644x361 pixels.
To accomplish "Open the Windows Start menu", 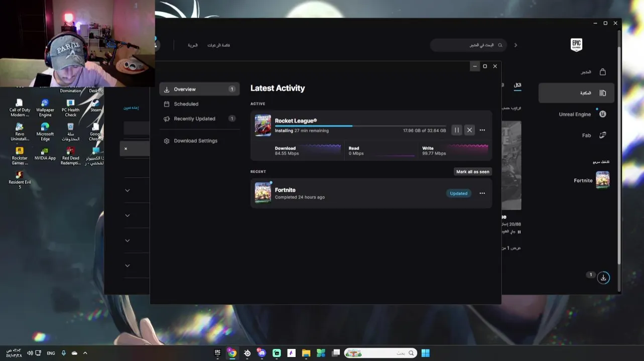I will 425,353.
